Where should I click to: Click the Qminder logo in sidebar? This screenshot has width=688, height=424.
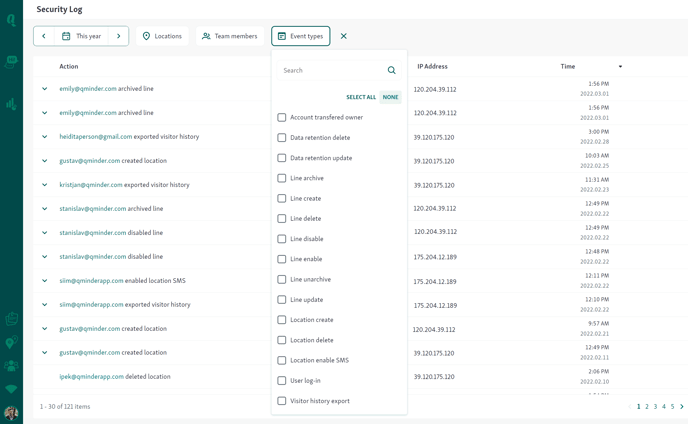point(11,20)
